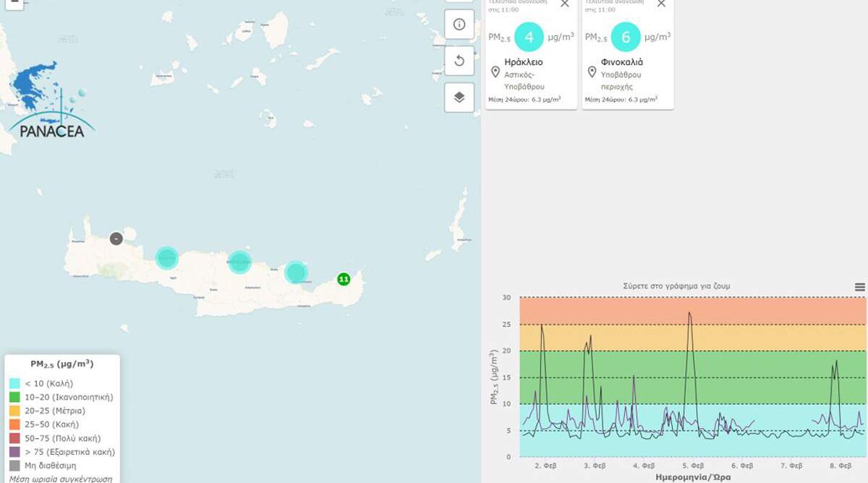The width and height of the screenshot is (868, 483).
Task: Click the PM2.5 value 4 circle for Ηράκλειο
Action: 529,37
